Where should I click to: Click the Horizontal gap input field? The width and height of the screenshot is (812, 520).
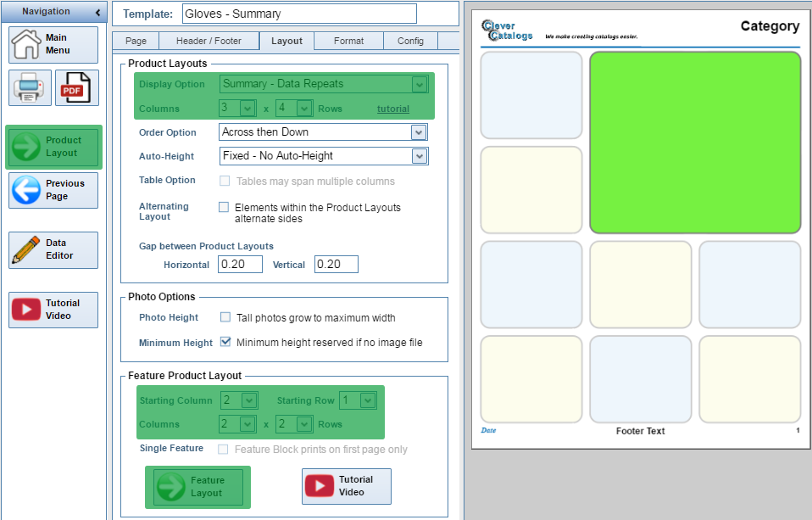pos(240,265)
